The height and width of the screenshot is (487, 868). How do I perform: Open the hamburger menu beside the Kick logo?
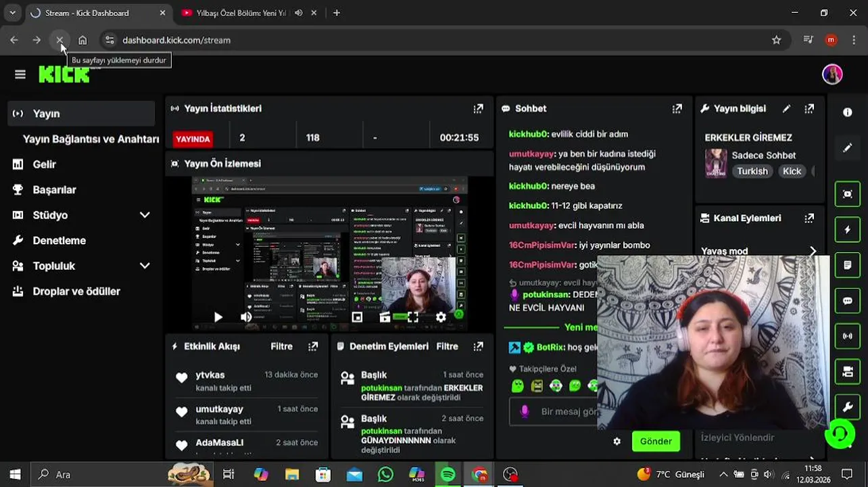tap(20, 74)
